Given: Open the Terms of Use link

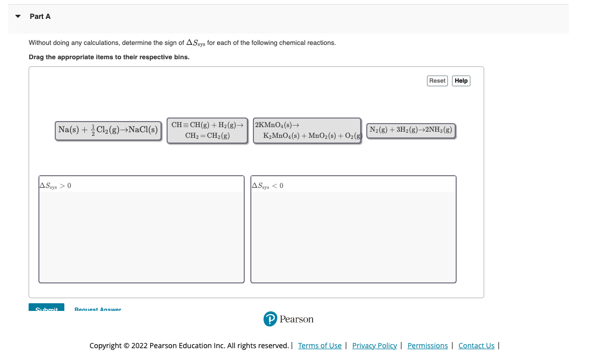Looking at the screenshot, I should [x=320, y=346].
